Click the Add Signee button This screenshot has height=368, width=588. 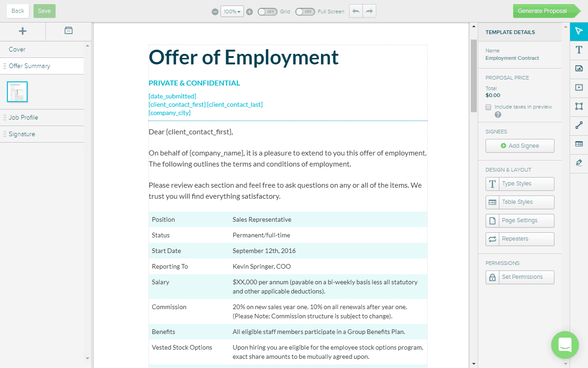pyautogui.click(x=520, y=146)
